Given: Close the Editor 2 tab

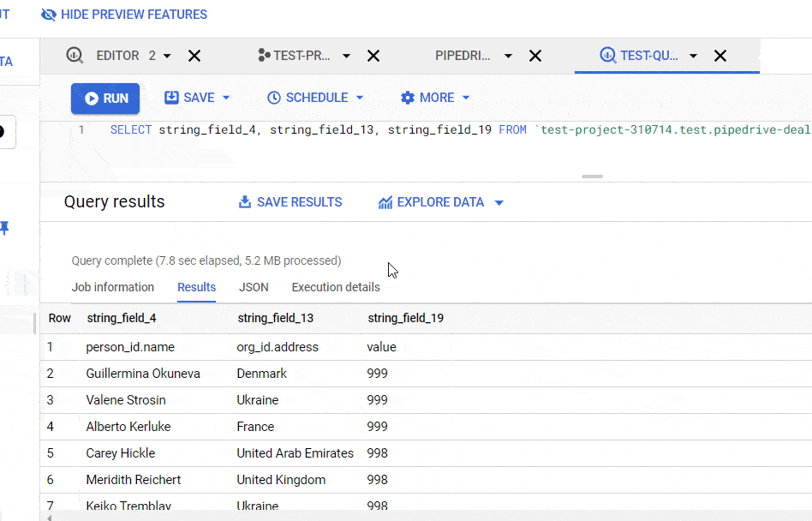Looking at the screenshot, I should (x=194, y=56).
